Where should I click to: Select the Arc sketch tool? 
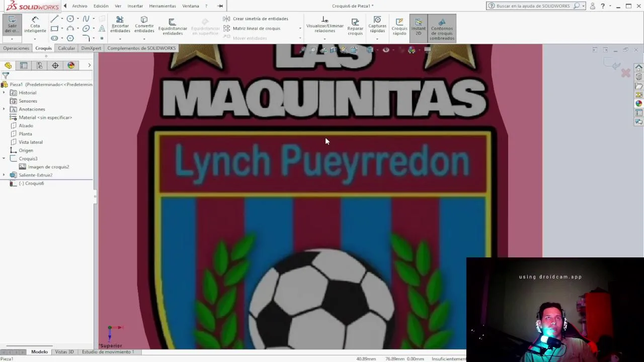click(70, 29)
